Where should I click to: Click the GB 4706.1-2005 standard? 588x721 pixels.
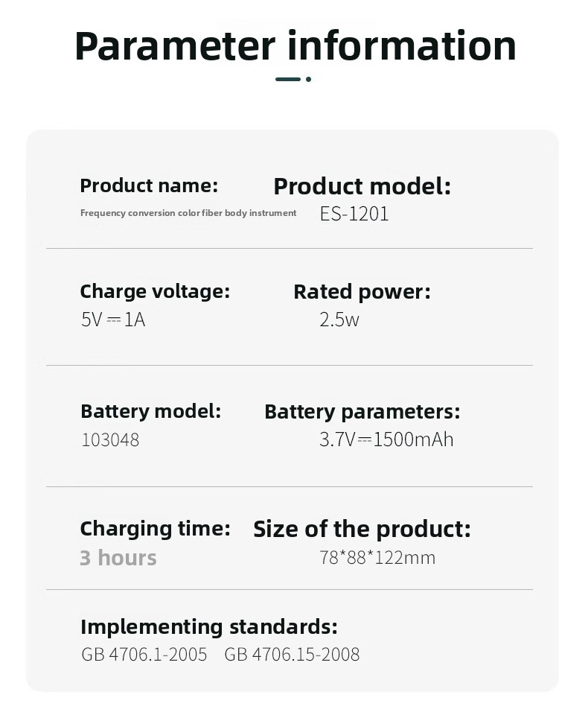[x=144, y=655]
